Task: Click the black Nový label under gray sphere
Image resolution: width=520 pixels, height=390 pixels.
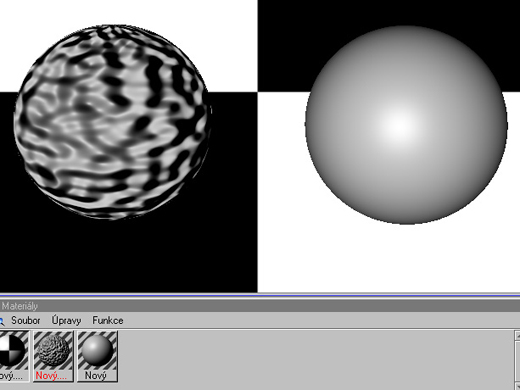Action: [95, 376]
